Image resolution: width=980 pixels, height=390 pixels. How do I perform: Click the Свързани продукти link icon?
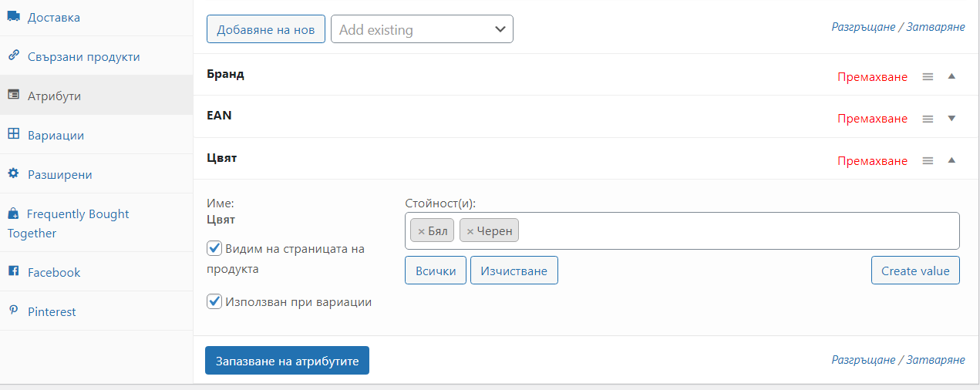click(13, 55)
